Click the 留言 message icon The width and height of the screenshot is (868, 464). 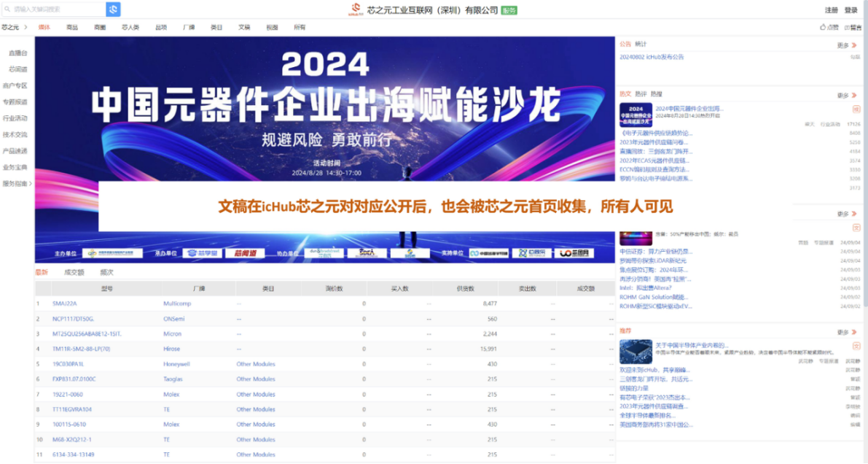click(847, 27)
